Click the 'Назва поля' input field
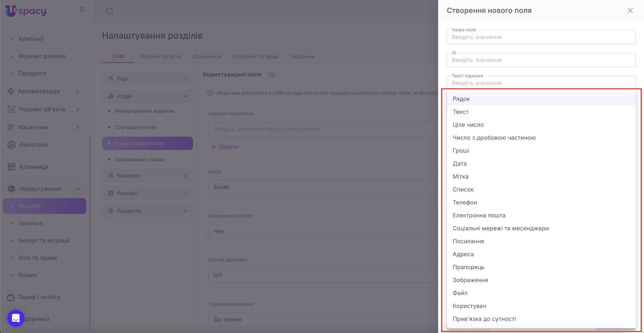 coord(541,37)
